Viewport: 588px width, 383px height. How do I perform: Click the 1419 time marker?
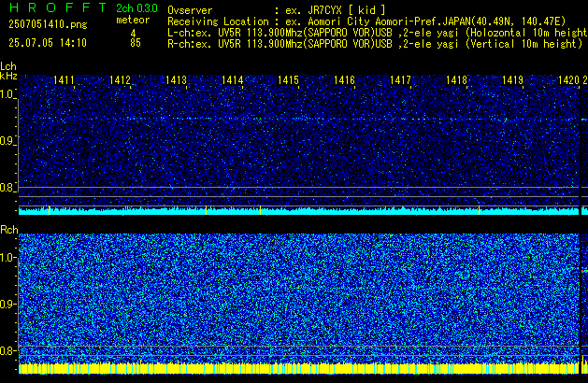click(x=512, y=80)
